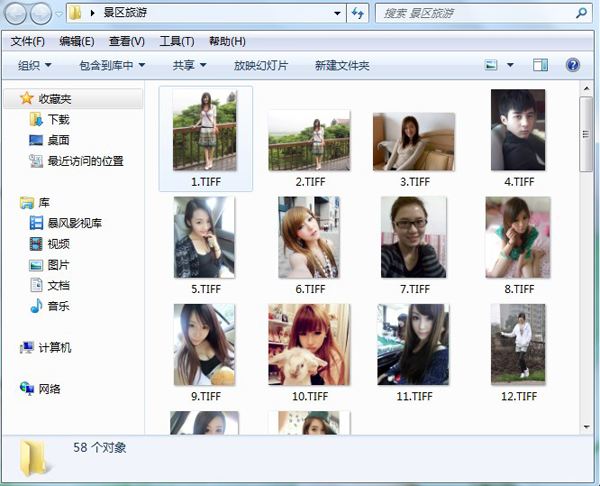Expand the address bar path arrow before 景区旅游
This screenshot has height=486, width=600.
[x=92, y=13]
